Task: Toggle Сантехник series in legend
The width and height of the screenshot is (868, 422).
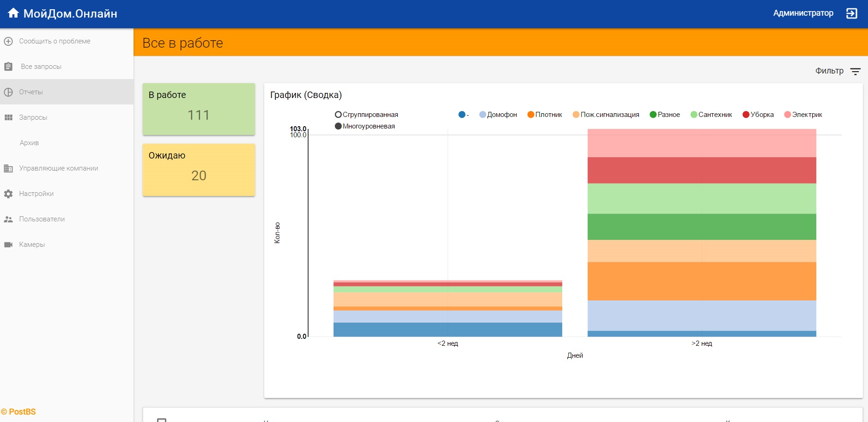Action: point(711,115)
